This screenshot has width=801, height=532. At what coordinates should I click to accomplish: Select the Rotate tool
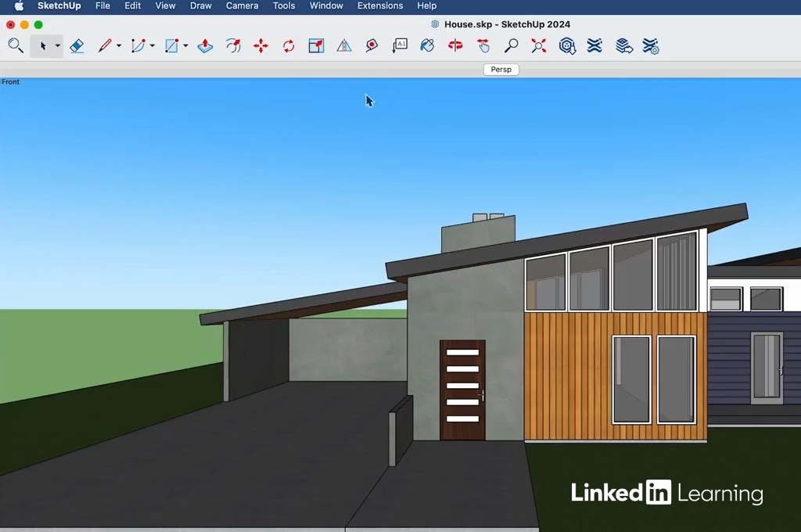pyautogui.click(x=289, y=46)
